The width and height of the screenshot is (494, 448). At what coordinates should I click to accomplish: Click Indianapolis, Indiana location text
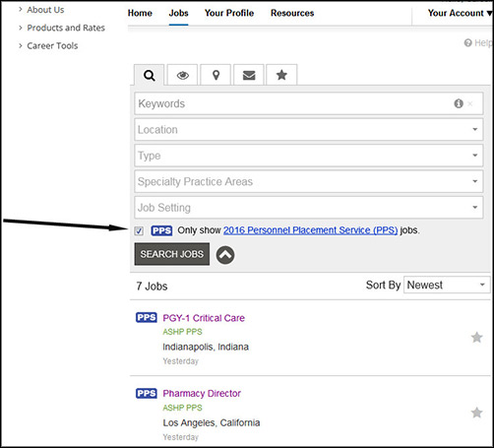point(206,347)
